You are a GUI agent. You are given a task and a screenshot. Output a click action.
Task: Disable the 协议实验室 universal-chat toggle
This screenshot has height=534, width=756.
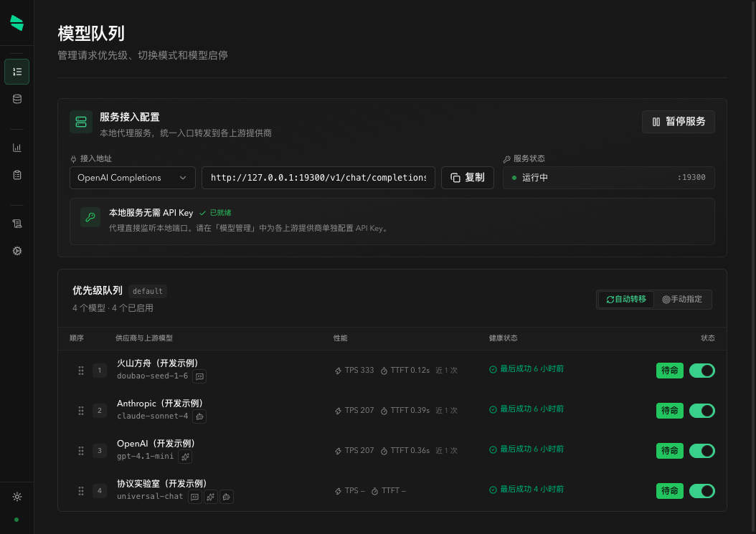click(x=701, y=490)
